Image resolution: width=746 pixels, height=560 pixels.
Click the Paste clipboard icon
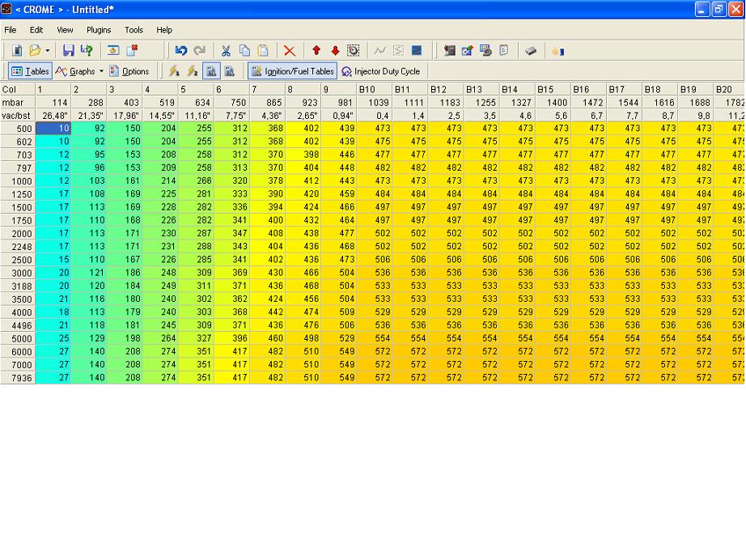tap(263, 50)
